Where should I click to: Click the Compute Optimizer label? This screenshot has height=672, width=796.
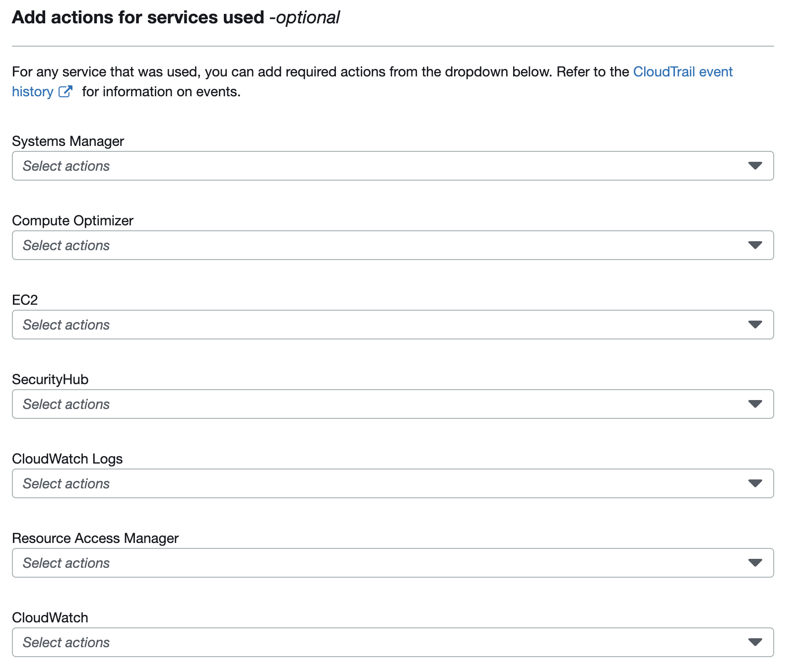tap(72, 221)
